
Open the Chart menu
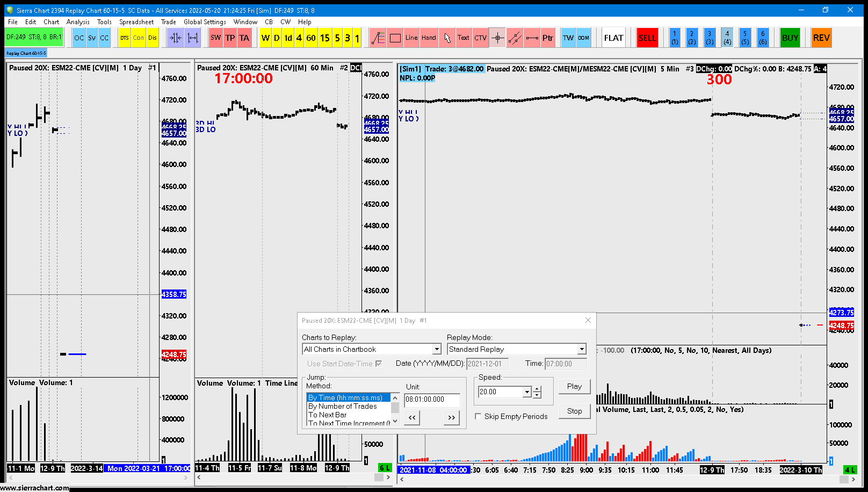tap(52, 22)
